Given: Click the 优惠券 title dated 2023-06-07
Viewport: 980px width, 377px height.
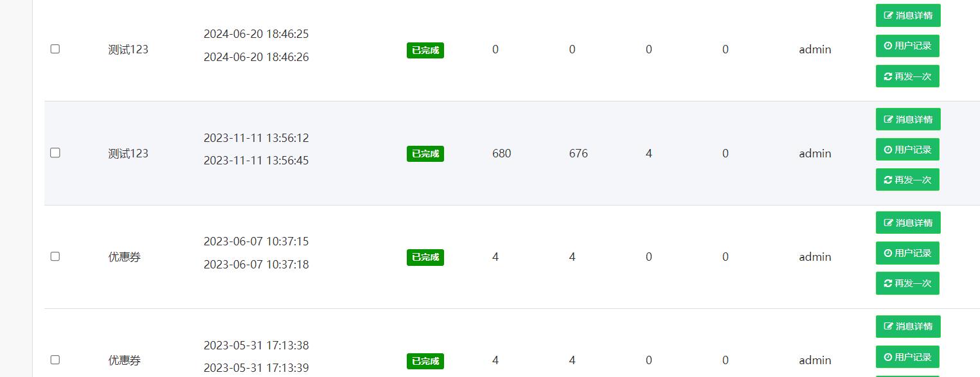Looking at the screenshot, I should click(125, 257).
